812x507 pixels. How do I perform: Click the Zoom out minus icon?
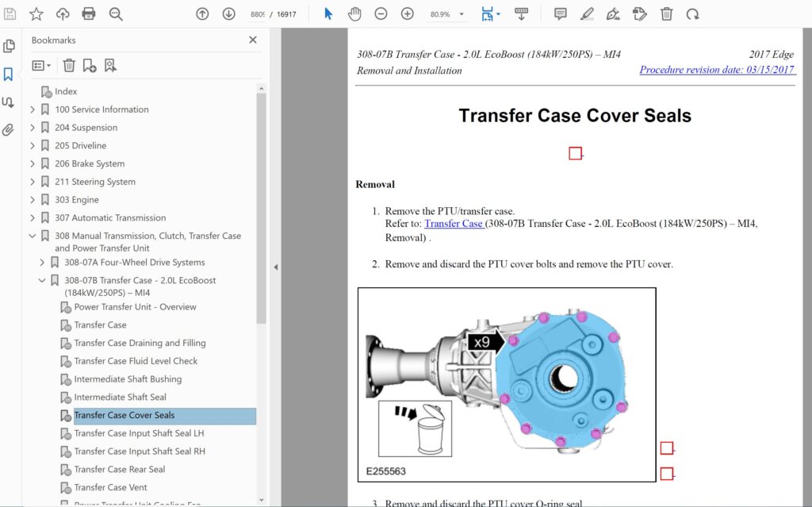click(381, 13)
